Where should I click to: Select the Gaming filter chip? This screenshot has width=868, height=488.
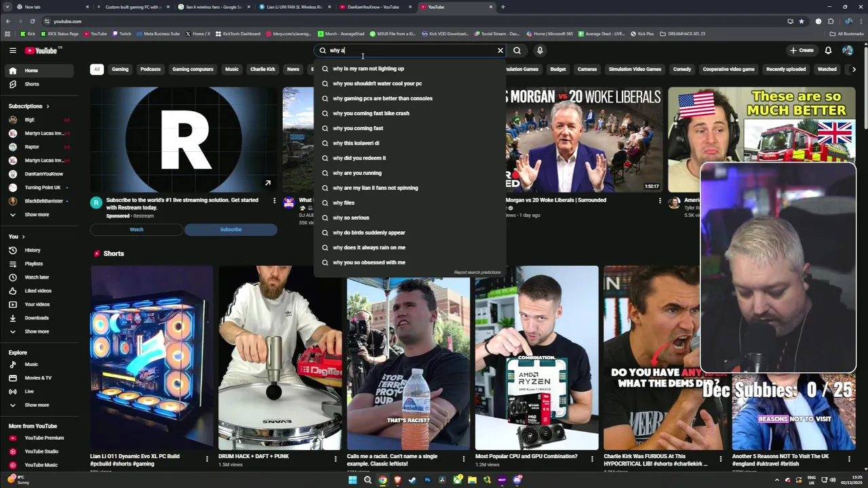tap(120, 69)
